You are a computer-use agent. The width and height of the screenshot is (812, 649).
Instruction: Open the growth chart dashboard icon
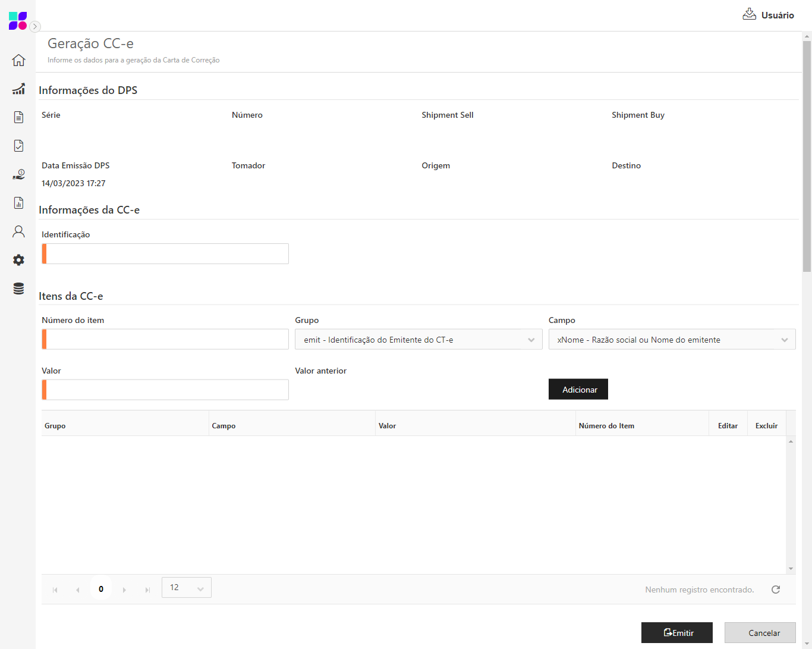[18, 89]
